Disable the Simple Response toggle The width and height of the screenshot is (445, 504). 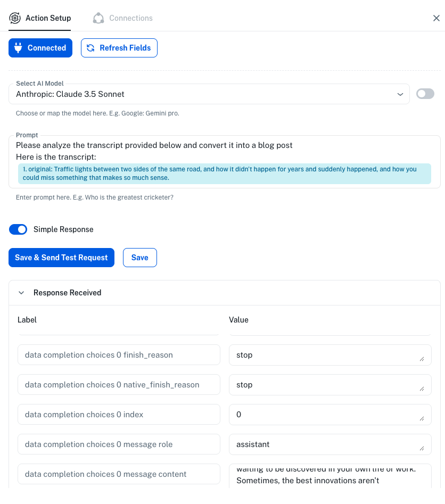click(x=18, y=229)
